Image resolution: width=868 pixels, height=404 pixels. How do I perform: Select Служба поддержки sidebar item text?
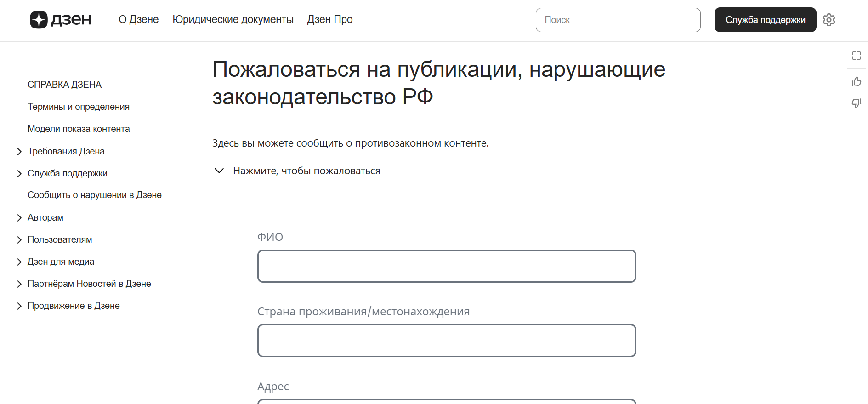68,173
